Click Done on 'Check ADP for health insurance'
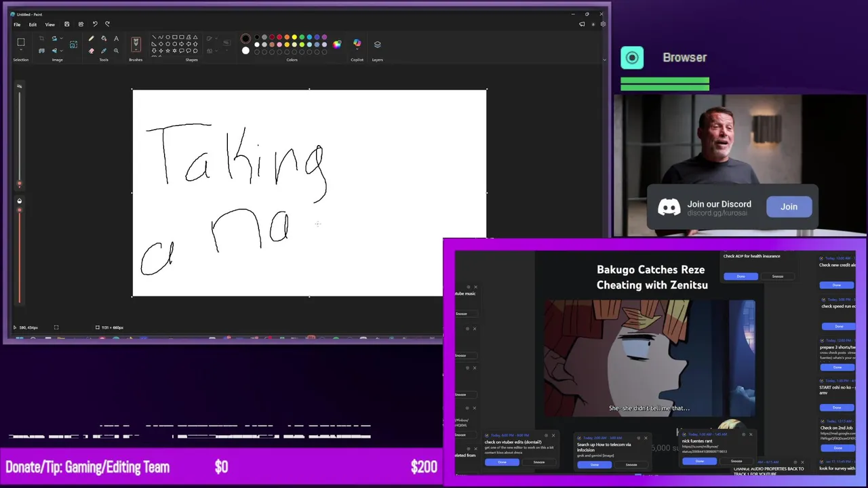Screen dimensions: 868x488 coord(741,276)
